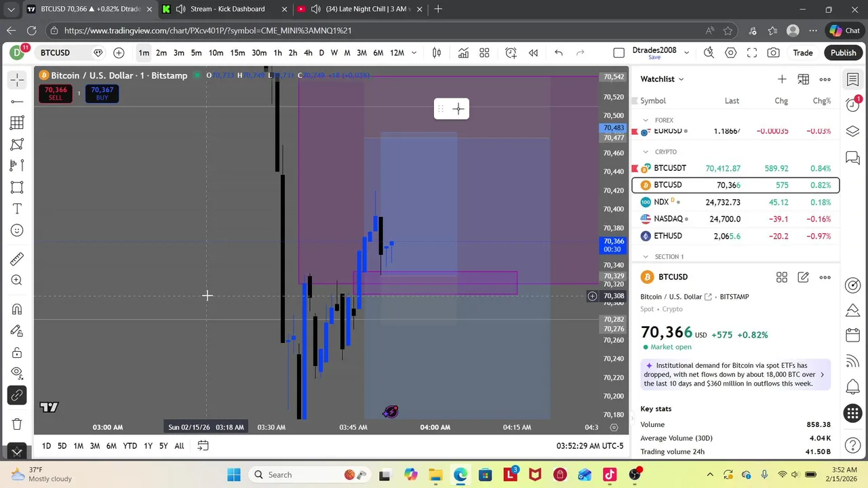Toggle Magnet mode for drawings
The height and width of the screenshot is (488, 868).
[17, 309]
